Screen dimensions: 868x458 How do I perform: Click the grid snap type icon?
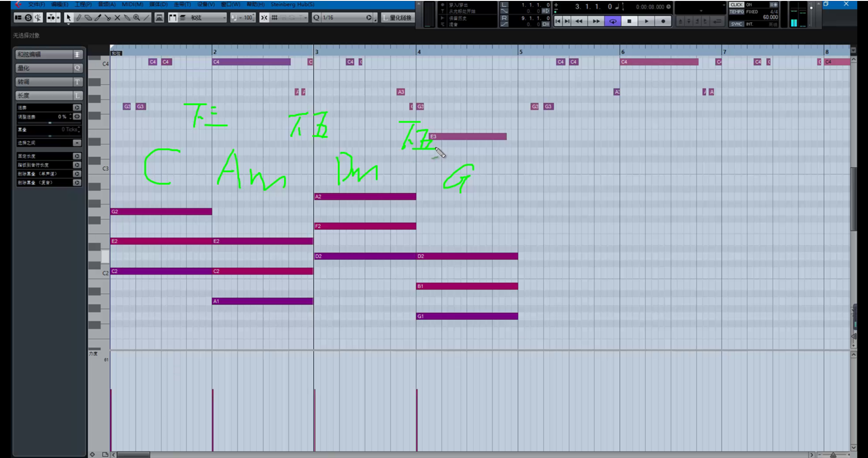[x=274, y=18]
